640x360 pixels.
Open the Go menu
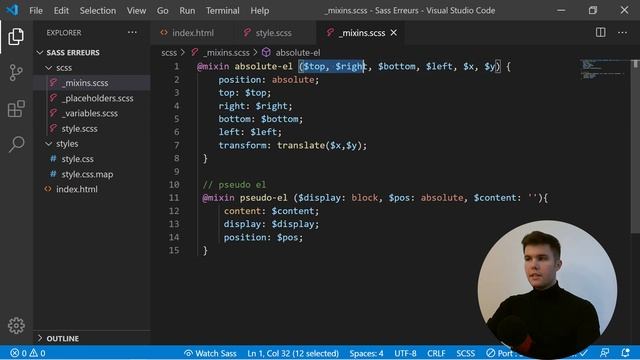coord(162,11)
